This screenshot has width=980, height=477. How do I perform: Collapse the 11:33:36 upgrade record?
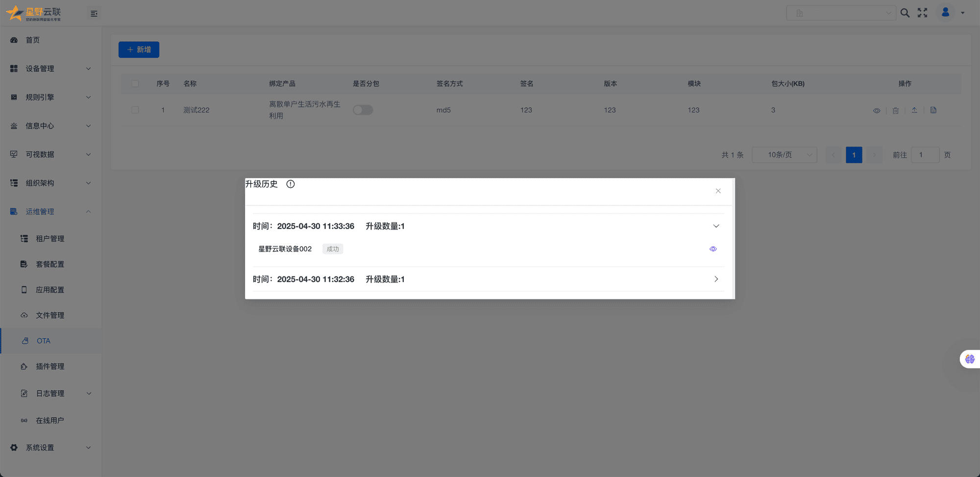[716, 226]
